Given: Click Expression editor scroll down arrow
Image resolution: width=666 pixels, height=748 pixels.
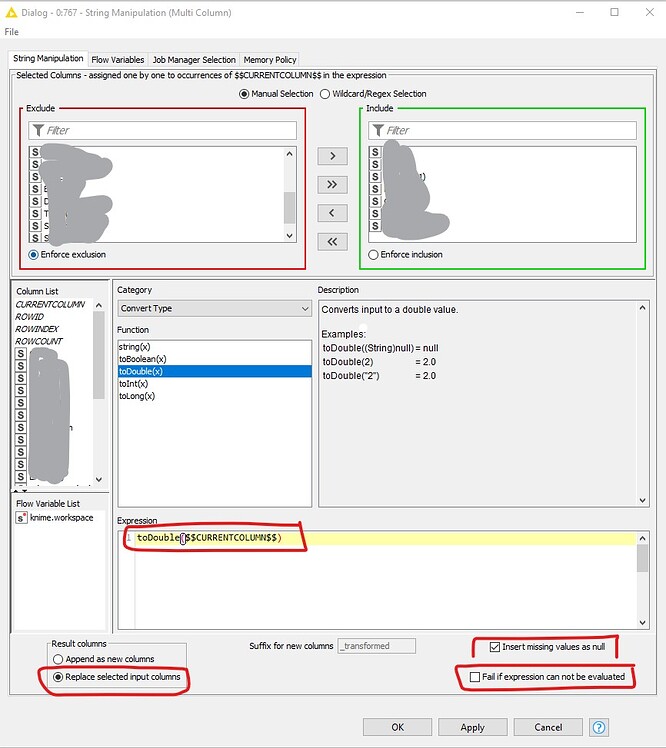Looking at the screenshot, I should (x=643, y=623).
